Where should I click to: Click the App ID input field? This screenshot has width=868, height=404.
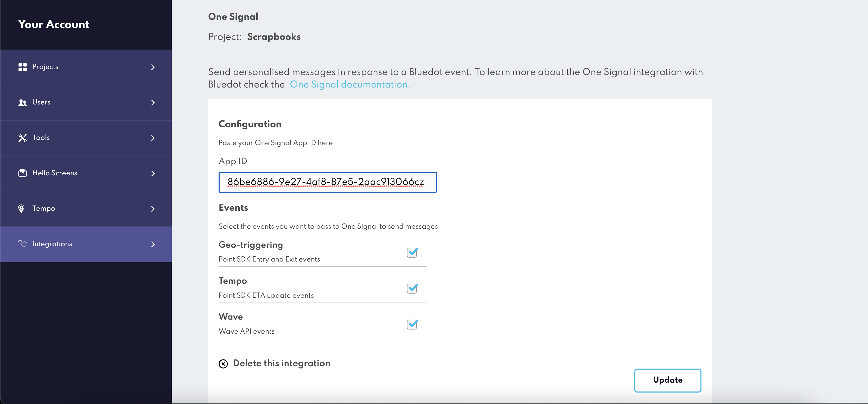(328, 182)
